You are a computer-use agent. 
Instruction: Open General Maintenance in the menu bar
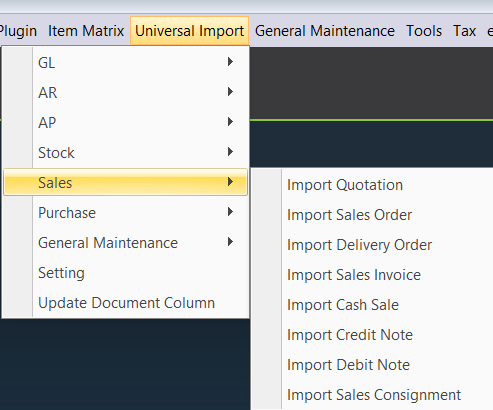pyautogui.click(x=325, y=31)
